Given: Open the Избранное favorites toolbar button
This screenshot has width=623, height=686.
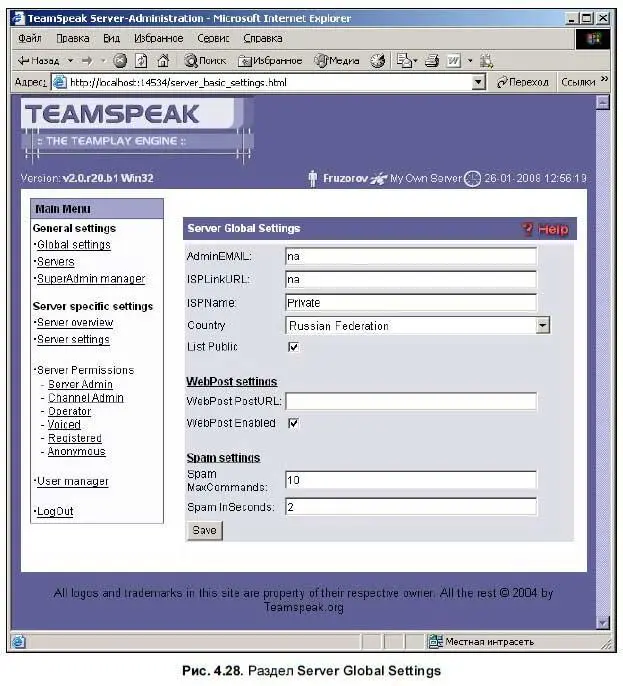Looking at the screenshot, I should click(270, 60).
